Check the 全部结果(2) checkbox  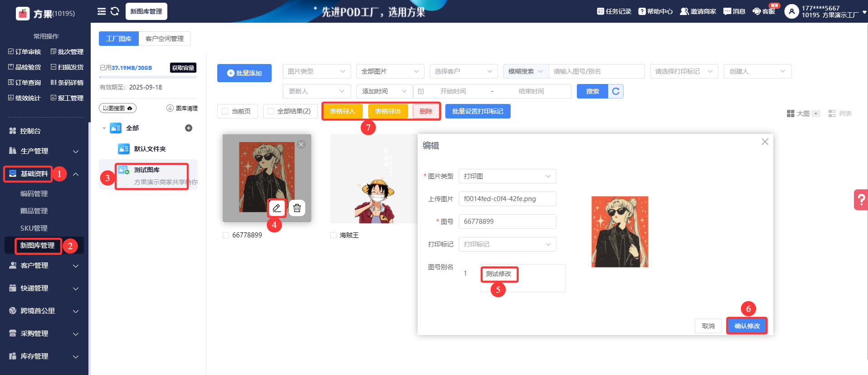[271, 111]
